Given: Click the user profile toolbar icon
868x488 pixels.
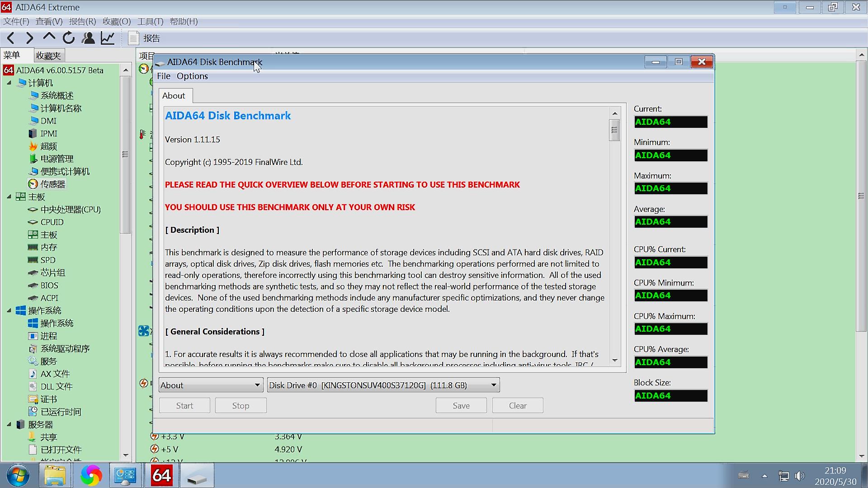Looking at the screenshot, I should click(88, 38).
